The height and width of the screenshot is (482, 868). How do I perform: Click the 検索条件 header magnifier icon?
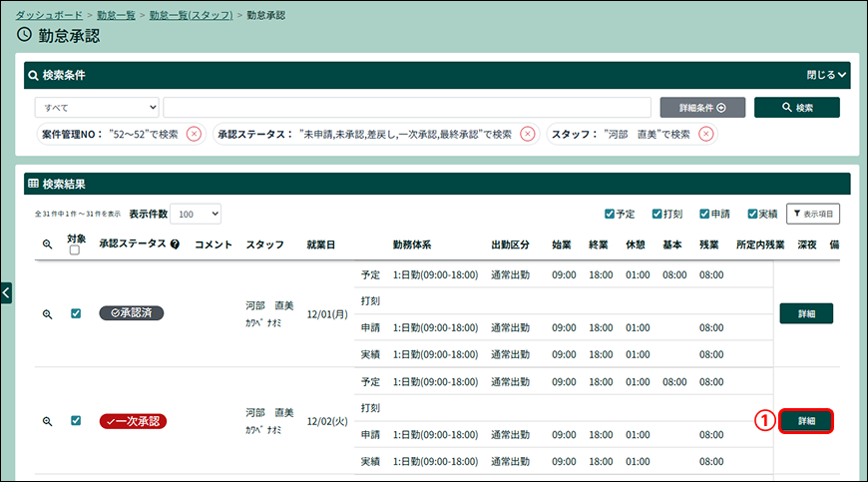33,75
